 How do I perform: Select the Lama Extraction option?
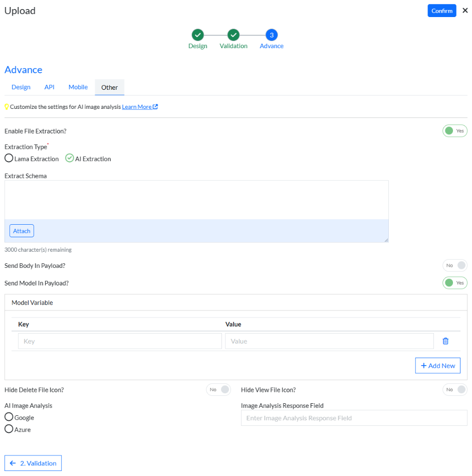pyautogui.click(x=8, y=158)
